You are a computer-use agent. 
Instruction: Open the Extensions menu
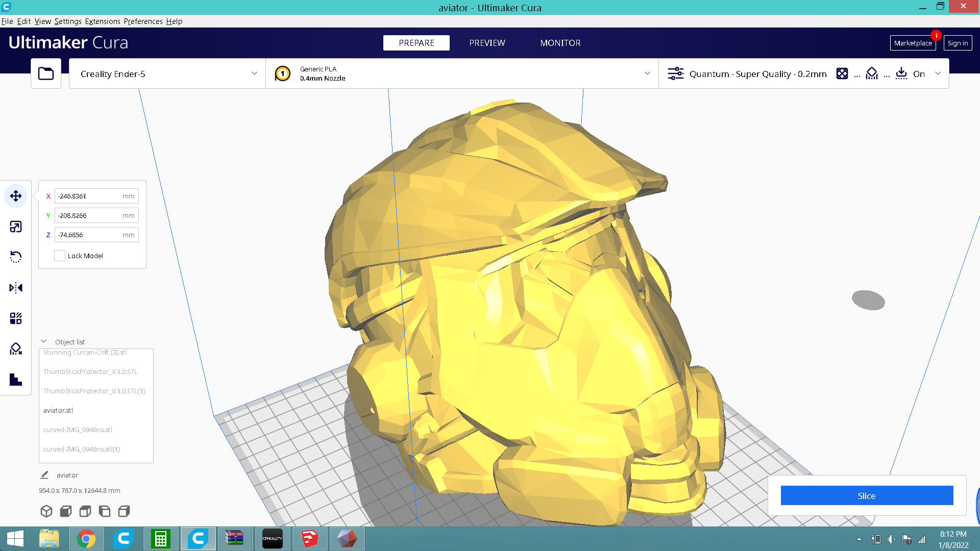(103, 21)
